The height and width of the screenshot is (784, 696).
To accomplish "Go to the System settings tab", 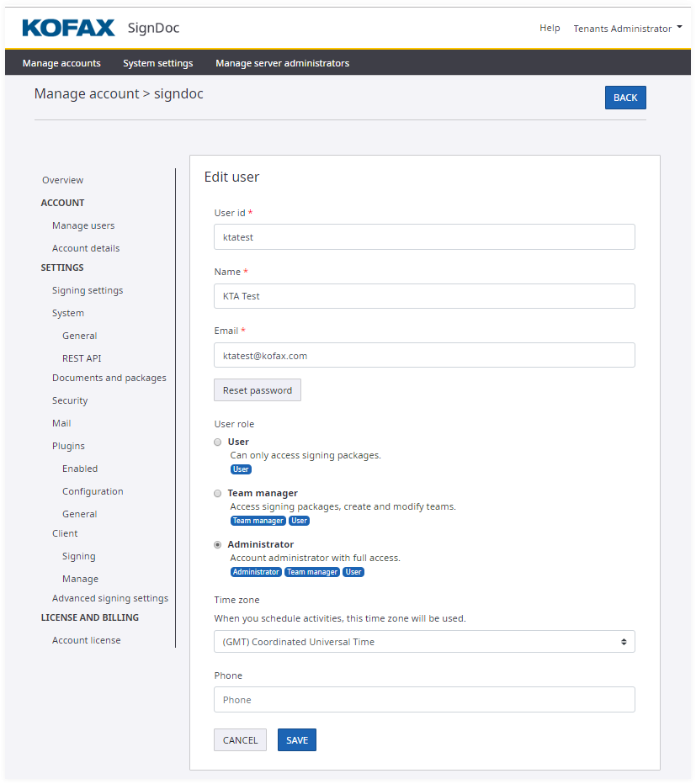I will tap(157, 63).
